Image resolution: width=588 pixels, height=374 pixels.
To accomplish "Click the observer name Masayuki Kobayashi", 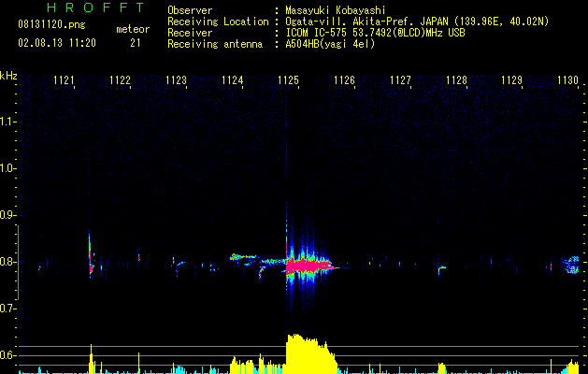I will pyautogui.click(x=336, y=10).
